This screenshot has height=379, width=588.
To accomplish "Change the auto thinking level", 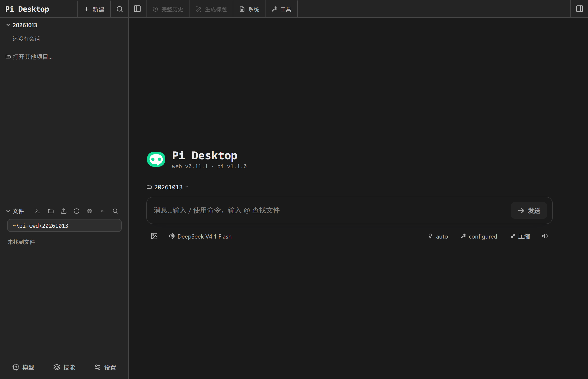I will tap(438, 236).
